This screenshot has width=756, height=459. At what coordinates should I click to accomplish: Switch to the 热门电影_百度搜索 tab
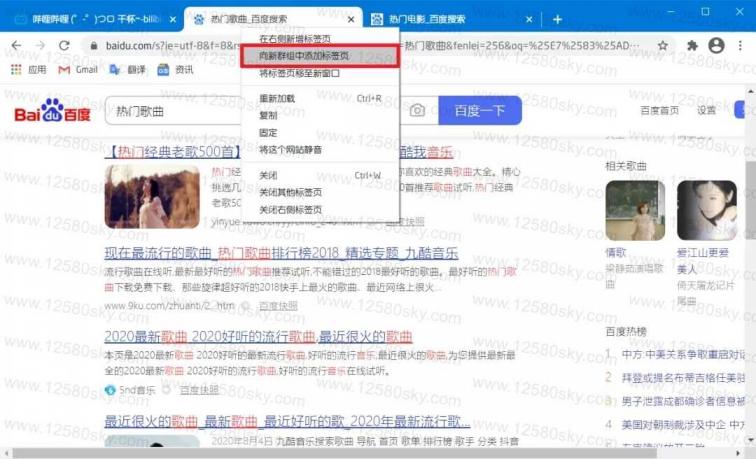pos(451,19)
